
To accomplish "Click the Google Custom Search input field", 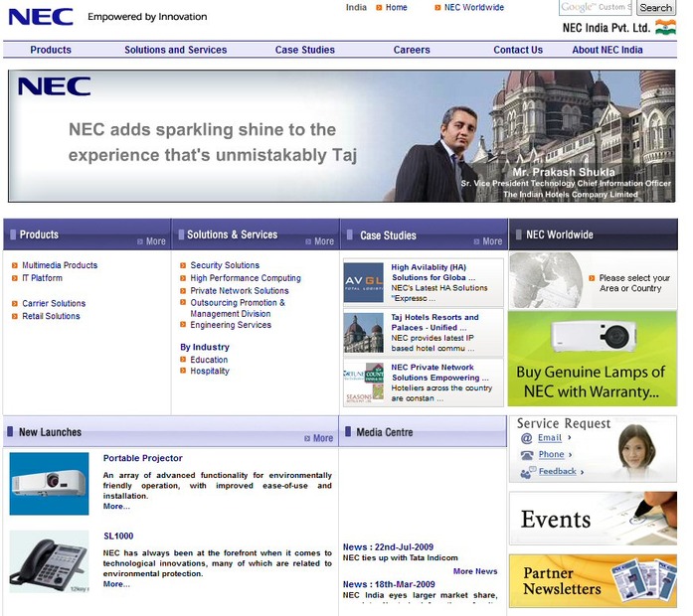I will pyautogui.click(x=596, y=8).
